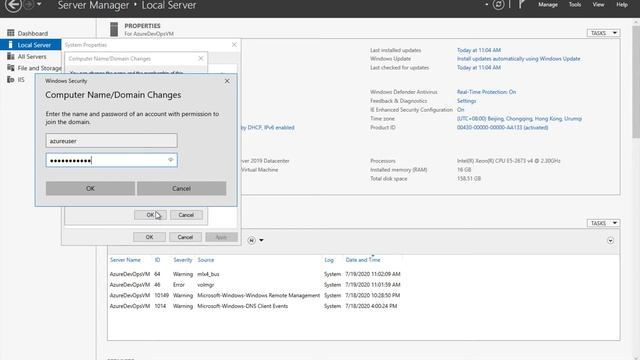The width and height of the screenshot is (640, 360).
Task: Click the Dashboard grid icon
Action: pos(11,33)
